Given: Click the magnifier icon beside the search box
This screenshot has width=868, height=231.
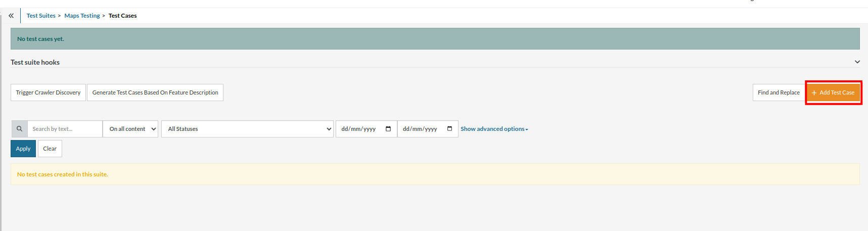Looking at the screenshot, I should pyautogui.click(x=19, y=129).
